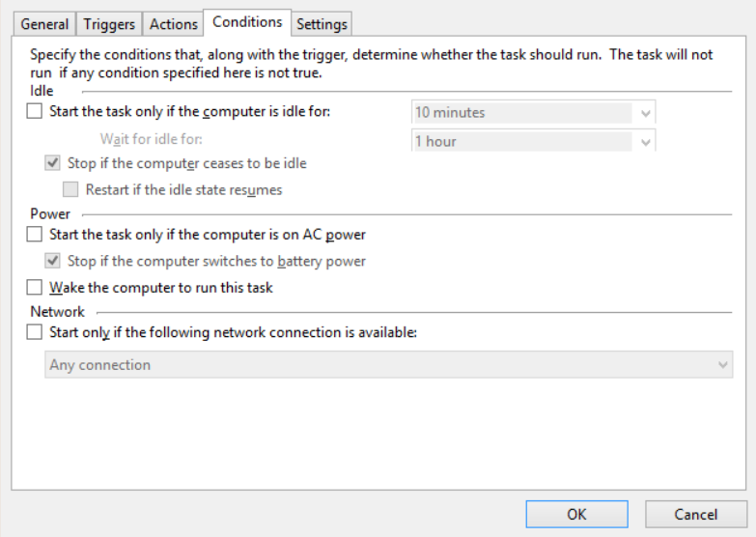This screenshot has height=537, width=756.
Task: Click the chevron of Any connection box
Action: click(x=723, y=365)
